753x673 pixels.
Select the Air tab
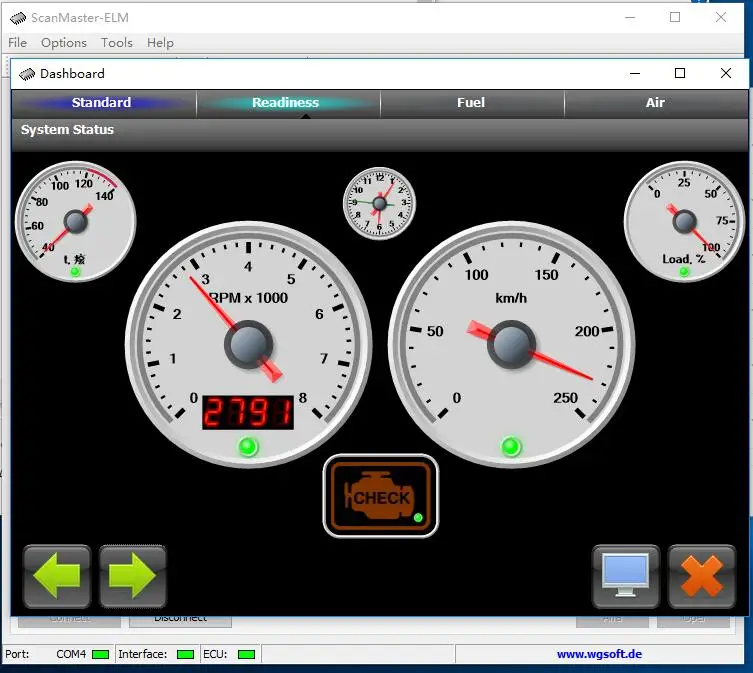point(656,102)
